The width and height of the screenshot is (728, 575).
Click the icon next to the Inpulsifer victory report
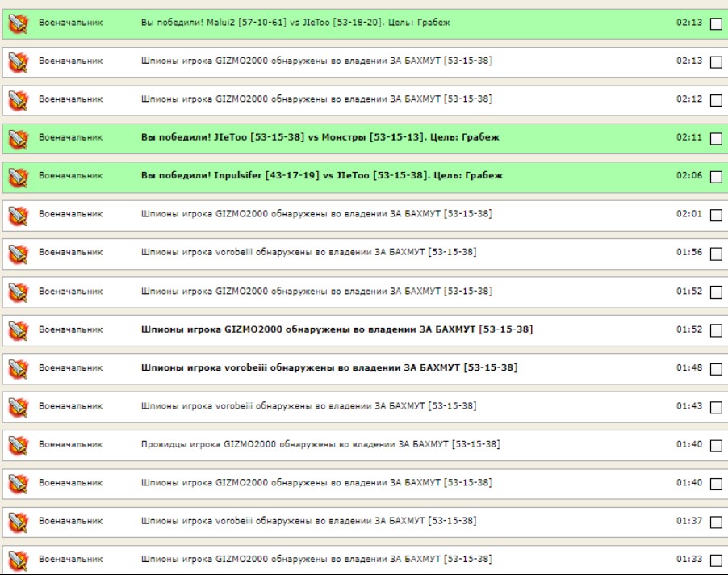[x=18, y=177]
